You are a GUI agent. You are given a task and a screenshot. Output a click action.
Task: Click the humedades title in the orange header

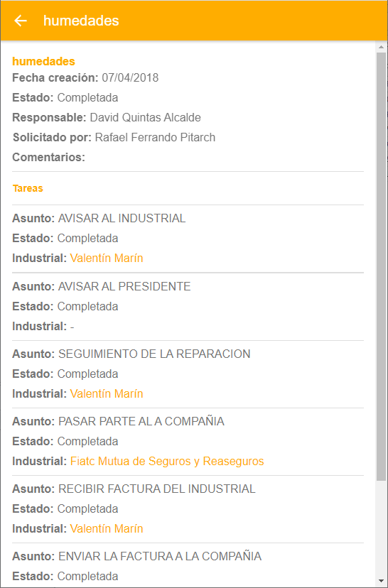(81, 21)
